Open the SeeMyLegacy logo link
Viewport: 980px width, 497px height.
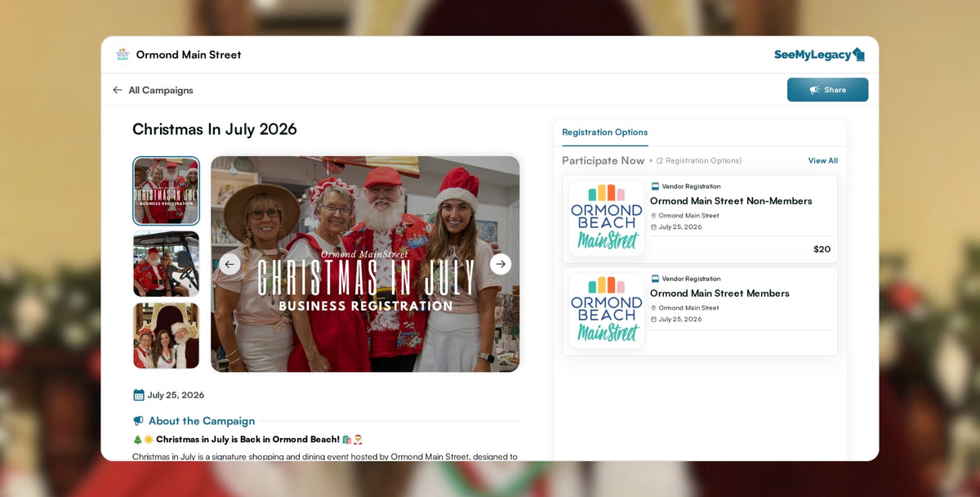pyautogui.click(x=819, y=55)
